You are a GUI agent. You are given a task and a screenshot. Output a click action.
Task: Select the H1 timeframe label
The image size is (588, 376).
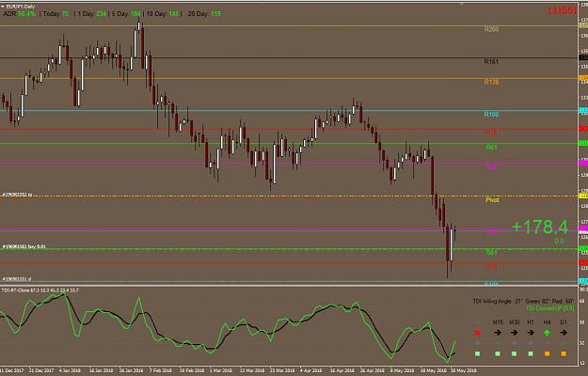click(531, 322)
